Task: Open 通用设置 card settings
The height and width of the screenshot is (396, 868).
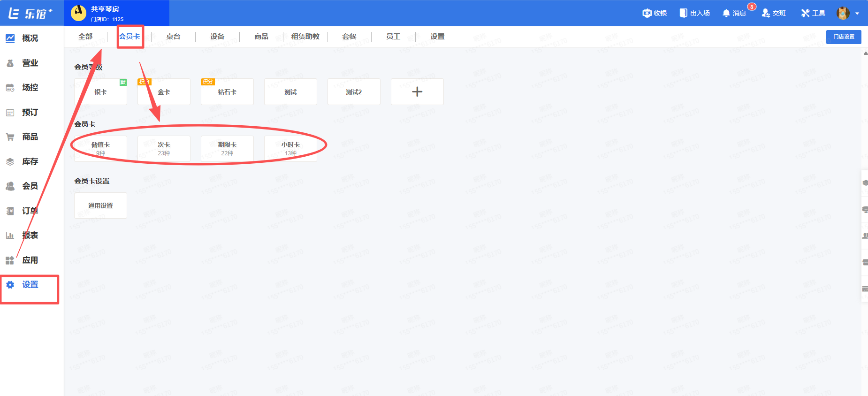Action: point(100,206)
